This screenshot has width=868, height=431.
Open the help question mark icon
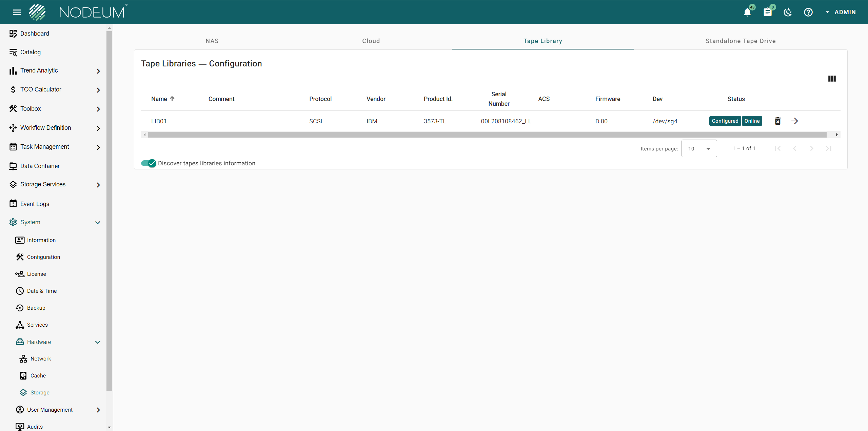pyautogui.click(x=808, y=13)
